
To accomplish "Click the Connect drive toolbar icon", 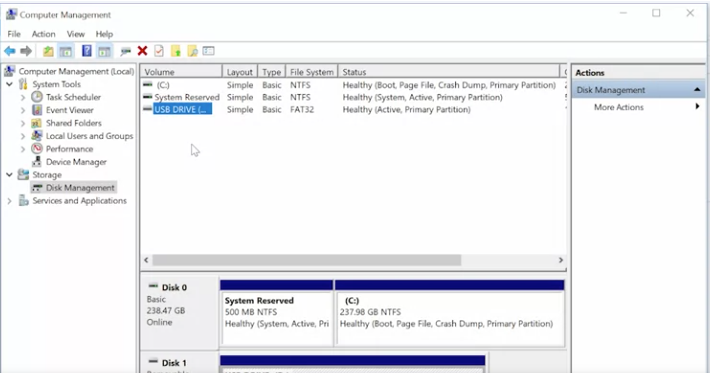I will pyautogui.click(x=125, y=51).
